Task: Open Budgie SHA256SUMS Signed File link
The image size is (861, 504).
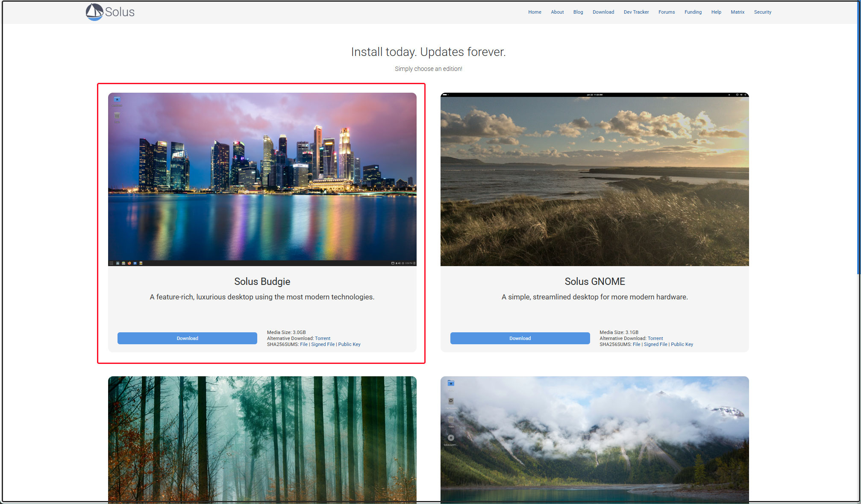Action: 323,344
